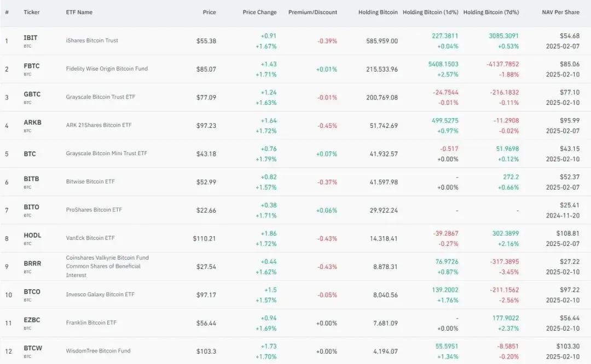Select ARK 21Shares Bitcoin ETF name
Viewport: 591px width, 364px height.
tap(99, 125)
